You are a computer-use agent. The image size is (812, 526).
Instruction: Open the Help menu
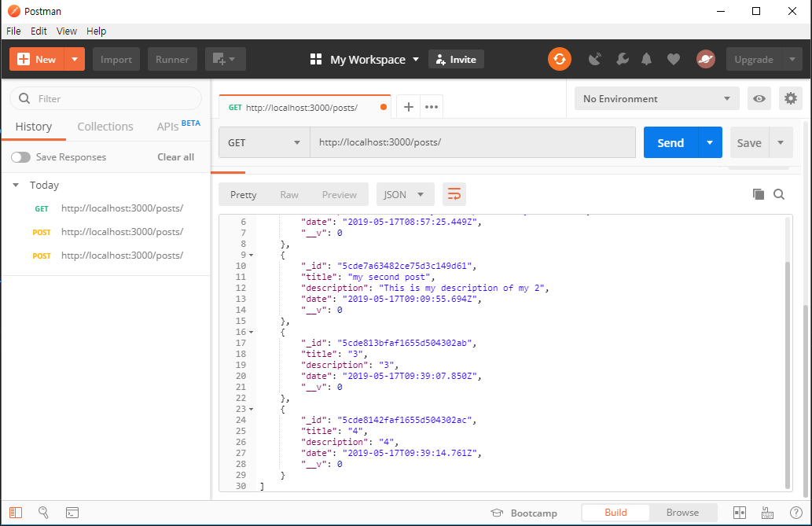click(97, 31)
